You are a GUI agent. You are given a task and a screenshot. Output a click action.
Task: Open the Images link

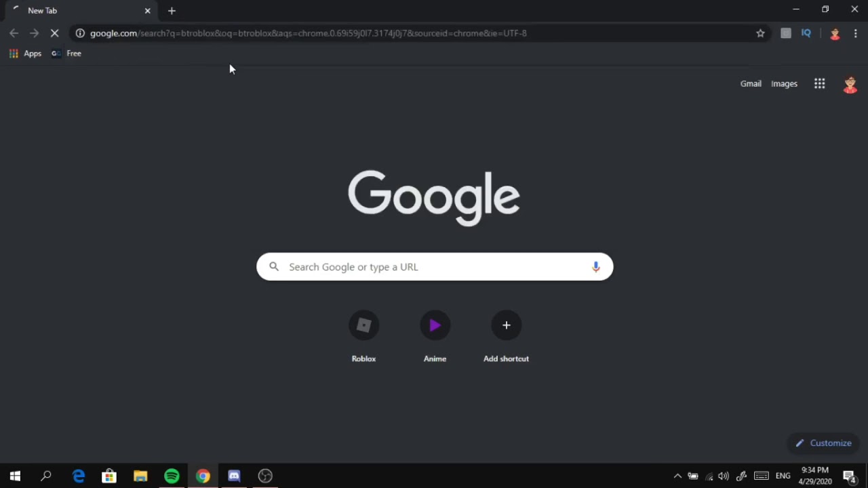pos(784,84)
